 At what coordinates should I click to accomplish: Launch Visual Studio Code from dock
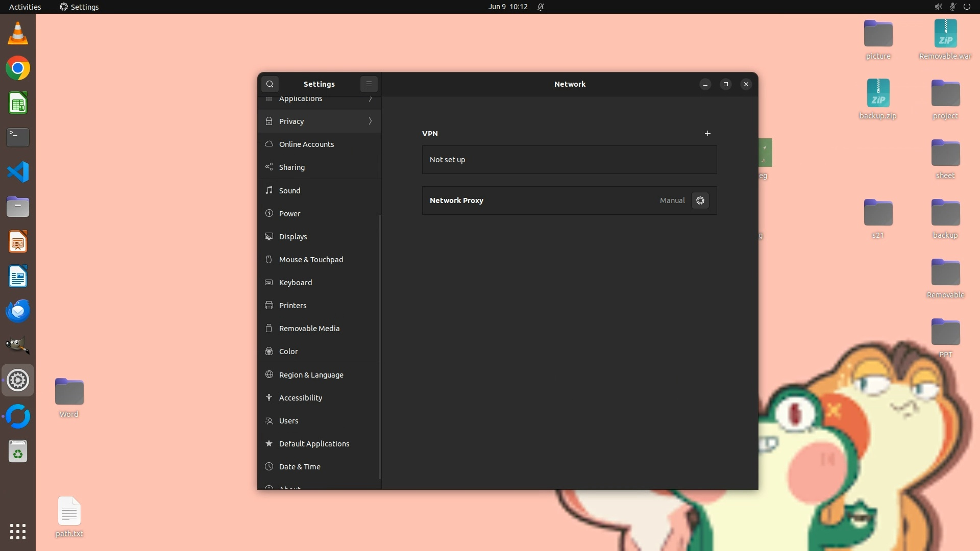click(18, 172)
